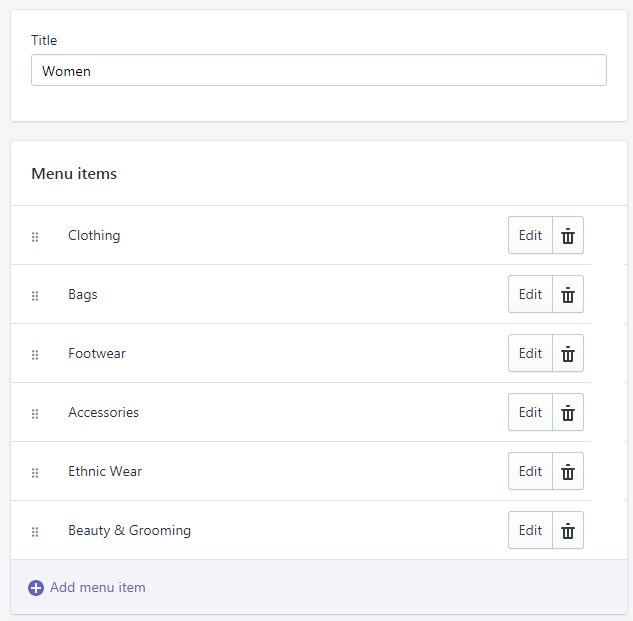Edit the Clothing menu item
This screenshot has width=633, height=621.
tap(530, 236)
